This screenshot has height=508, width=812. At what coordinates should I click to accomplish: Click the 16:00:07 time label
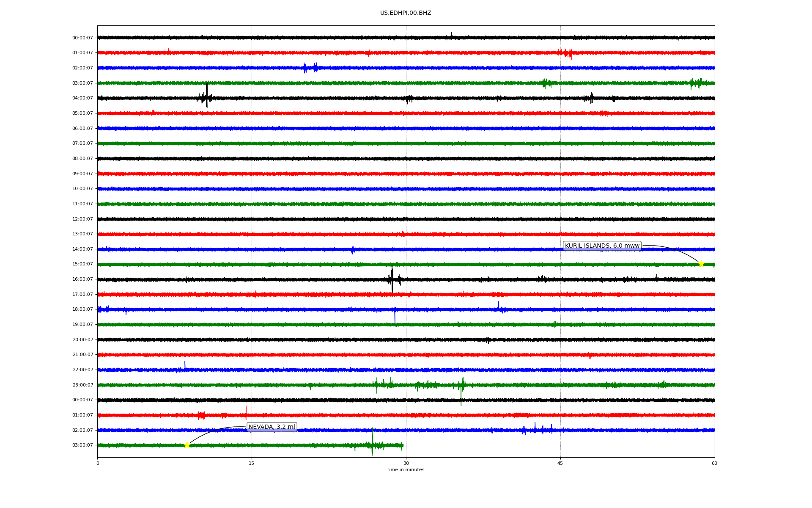tap(82, 279)
